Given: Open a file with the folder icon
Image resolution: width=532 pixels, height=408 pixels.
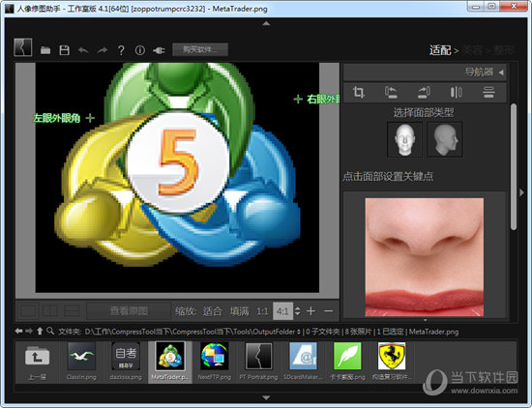Looking at the screenshot, I should click(x=45, y=50).
